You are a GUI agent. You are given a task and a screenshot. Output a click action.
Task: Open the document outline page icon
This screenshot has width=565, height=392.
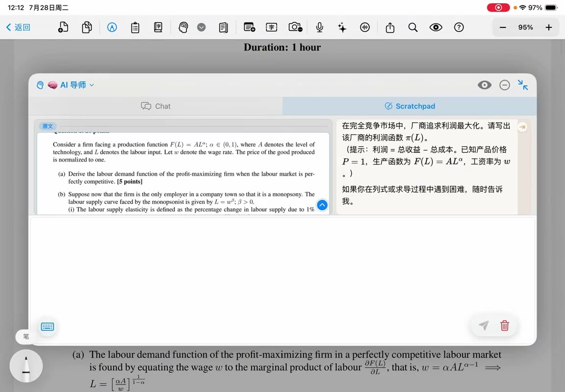click(224, 27)
